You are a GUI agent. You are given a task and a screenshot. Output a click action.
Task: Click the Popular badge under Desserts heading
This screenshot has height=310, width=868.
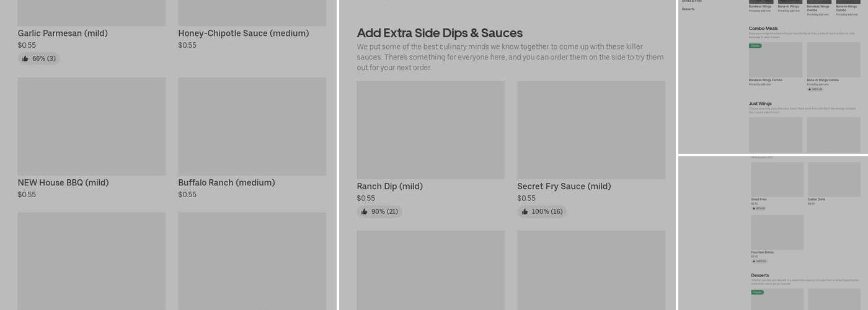pyautogui.click(x=757, y=292)
